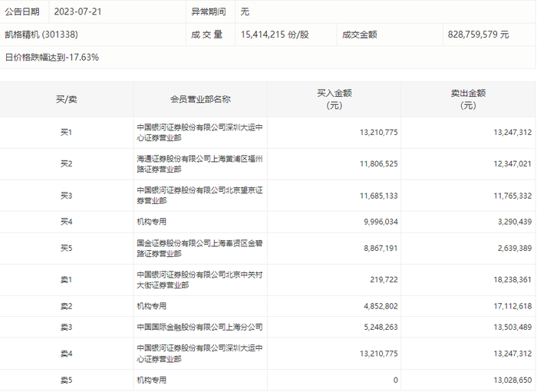Select the 卖2 row label
This screenshot has width=537, height=392.
tap(67, 306)
